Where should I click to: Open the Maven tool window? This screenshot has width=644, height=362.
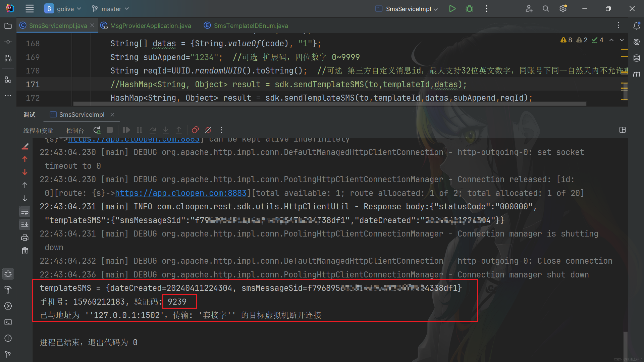pos(636,74)
